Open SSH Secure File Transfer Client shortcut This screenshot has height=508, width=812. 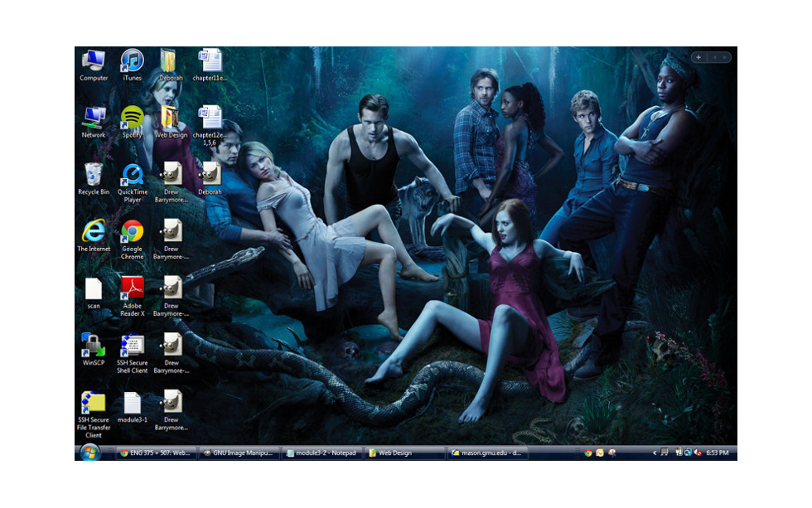[x=94, y=415]
